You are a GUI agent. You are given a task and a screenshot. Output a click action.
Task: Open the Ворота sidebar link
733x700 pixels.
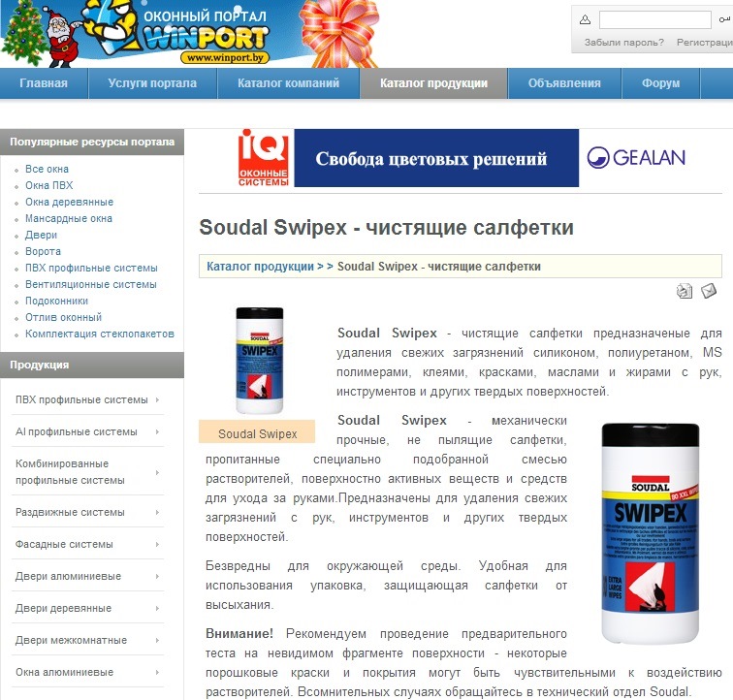pyautogui.click(x=43, y=251)
